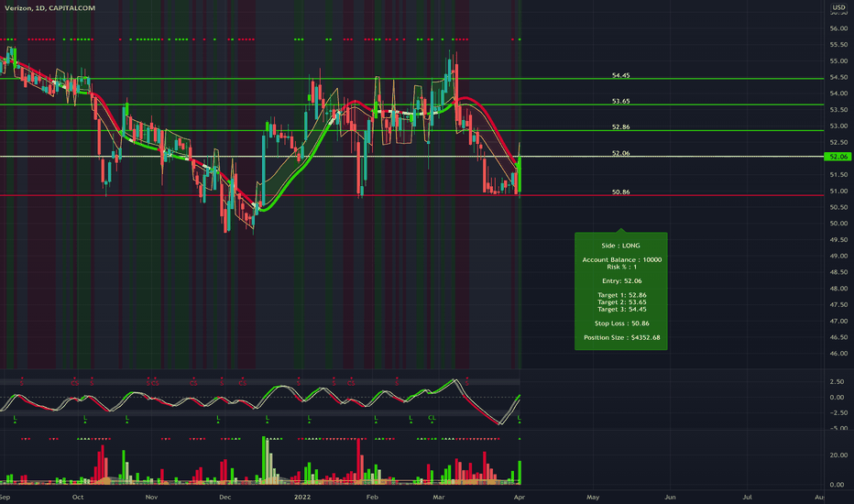Click 52.50 on the price axis
Image resolution: width=854 pixels, height=504 pixels.
pos(838,142)
